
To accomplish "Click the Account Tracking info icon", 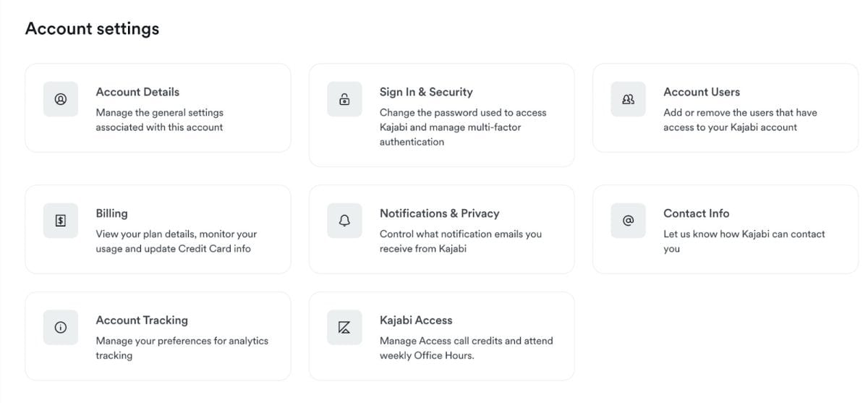I will click(x=61, y=328).
